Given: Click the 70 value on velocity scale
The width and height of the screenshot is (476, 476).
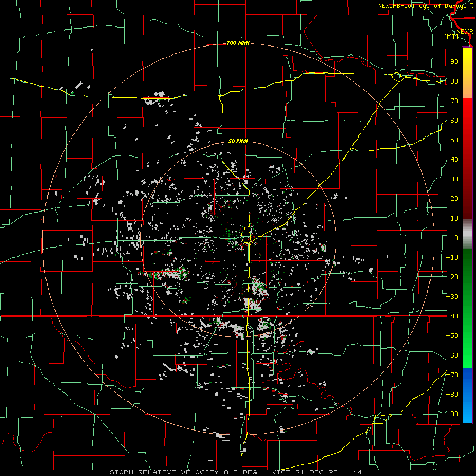Looking at the screenshot, I should click(x=454, y=101).
